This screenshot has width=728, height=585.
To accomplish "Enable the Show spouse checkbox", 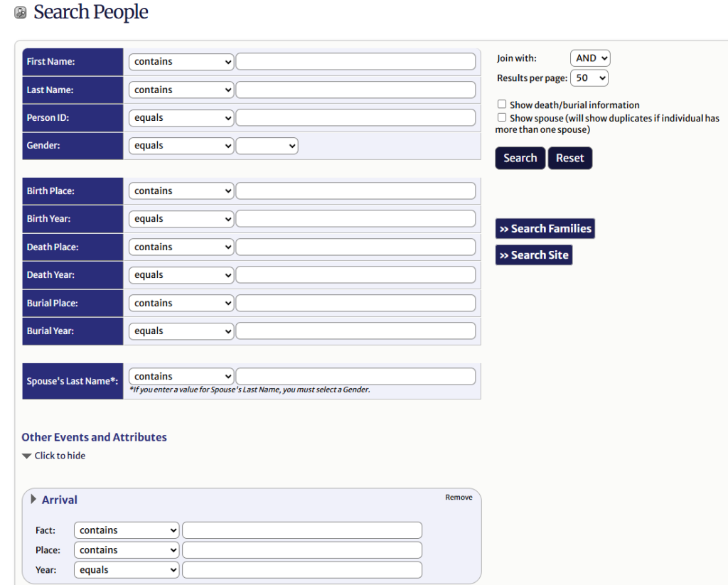I will 501,118.
